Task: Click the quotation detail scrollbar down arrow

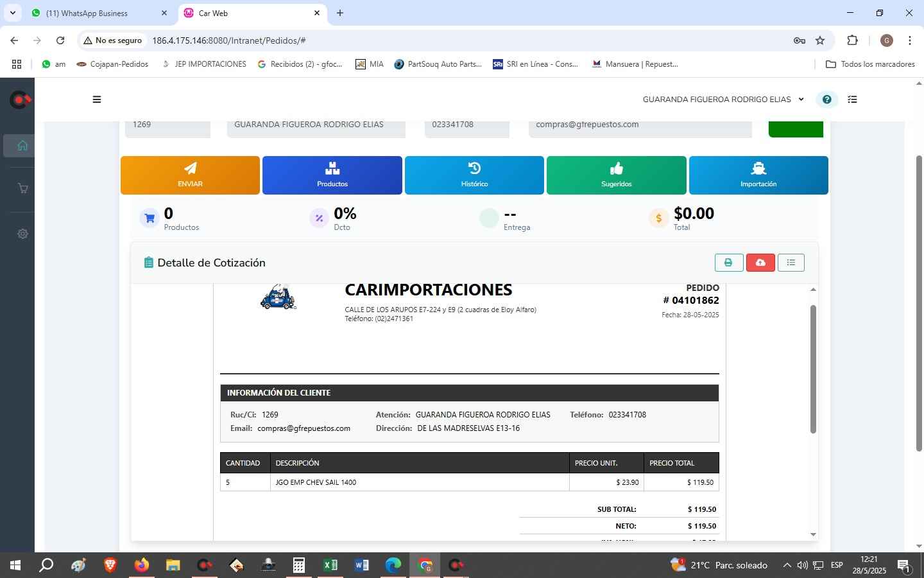Action: click(x=813, y=534)
